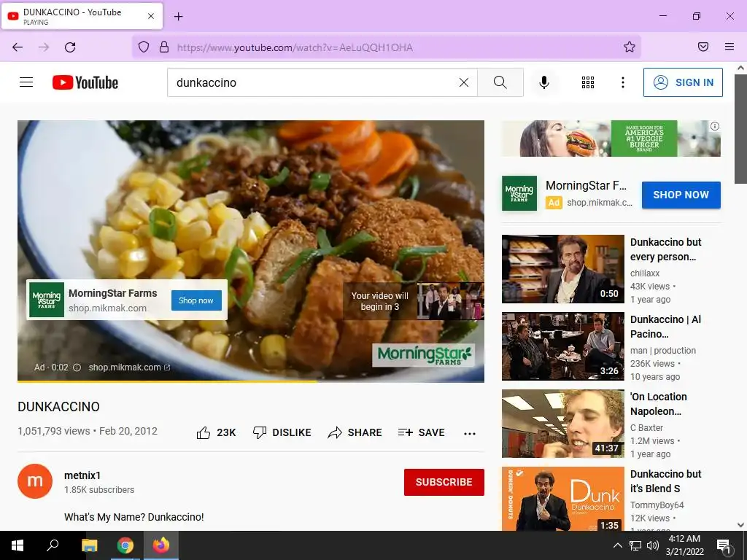The height and width of the screenshot is (560, 747).
Task: Open chillaxx channel name
Action: [645, 273]
